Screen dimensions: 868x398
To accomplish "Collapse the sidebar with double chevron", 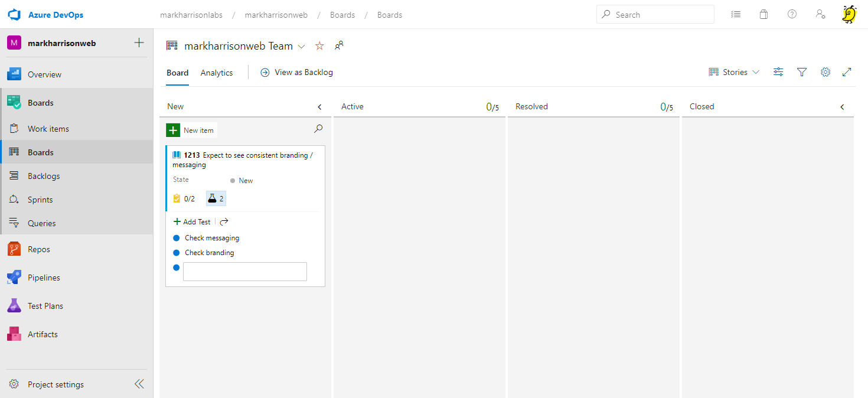I will (x=139, y=384).
